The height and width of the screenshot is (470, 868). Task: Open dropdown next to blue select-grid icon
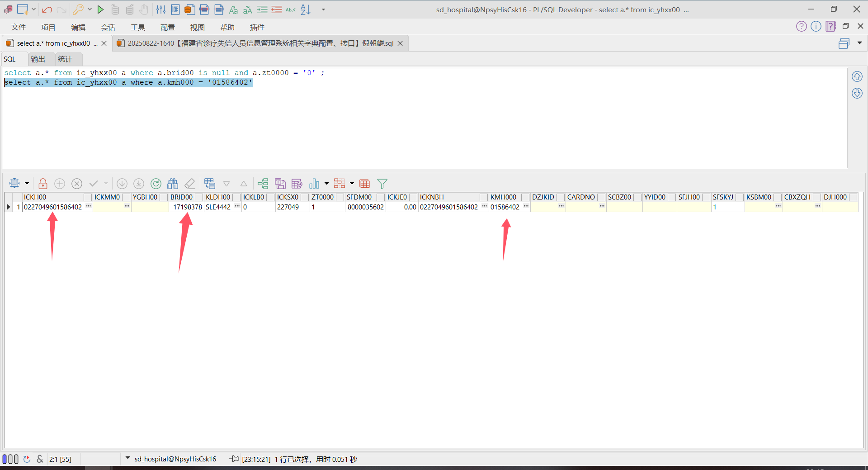(27, 184)
